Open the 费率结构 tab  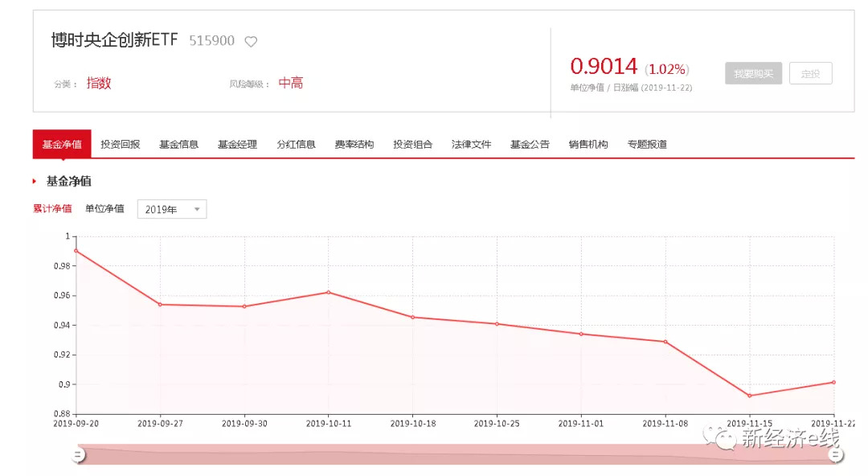354,144
